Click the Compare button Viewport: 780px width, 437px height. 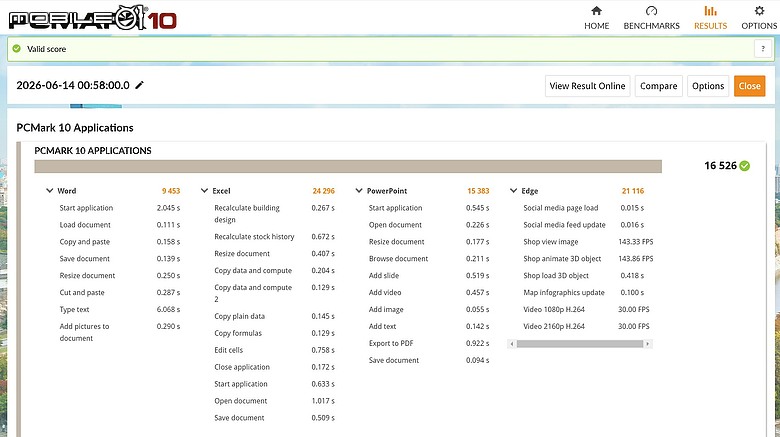[x=659, y=86]
